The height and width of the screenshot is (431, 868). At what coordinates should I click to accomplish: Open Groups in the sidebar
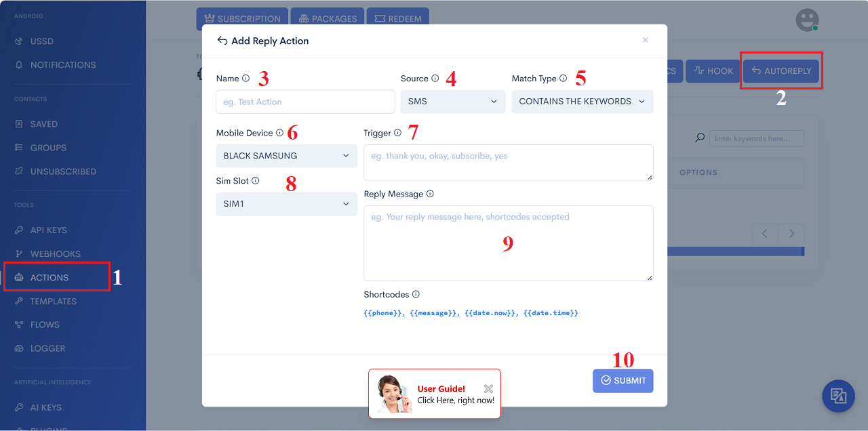click(48, 148)
